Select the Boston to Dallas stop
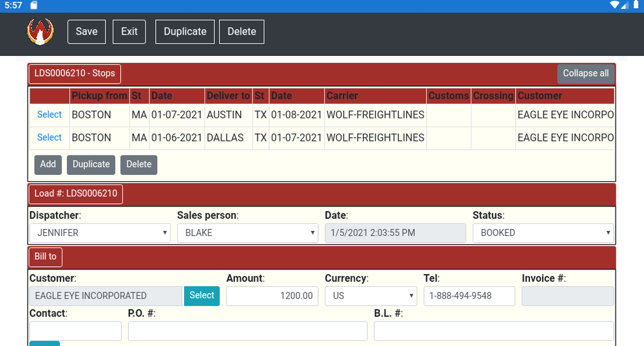This screenshot has height=346, width=644. click(x=50, y=138)
